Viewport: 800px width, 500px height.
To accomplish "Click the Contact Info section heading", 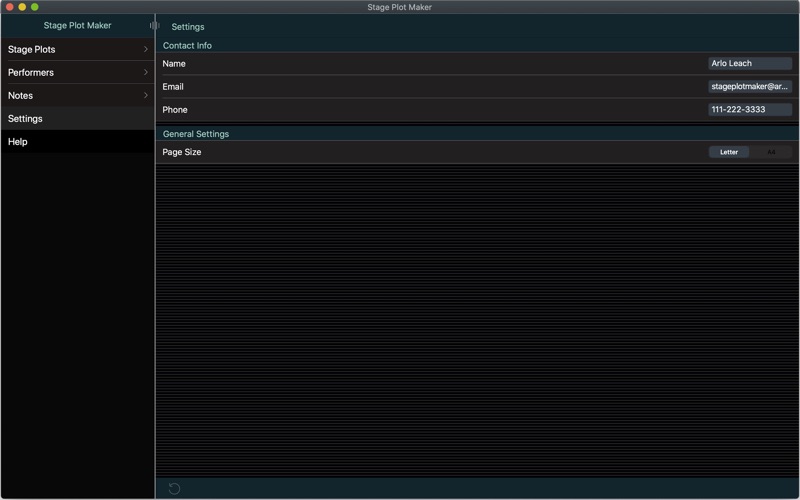I will click(187, 45).
